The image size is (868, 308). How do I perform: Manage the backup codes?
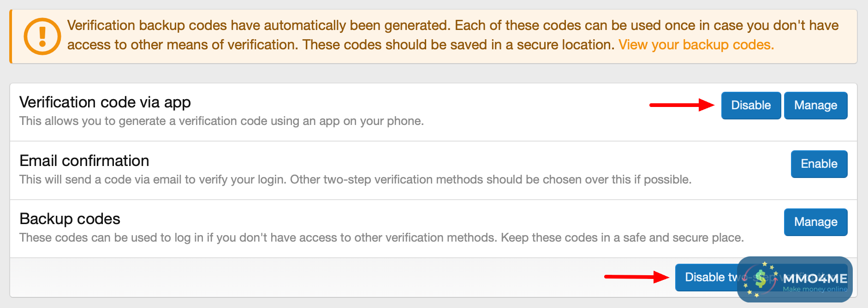pyautogui.click(x=815, y=222)
